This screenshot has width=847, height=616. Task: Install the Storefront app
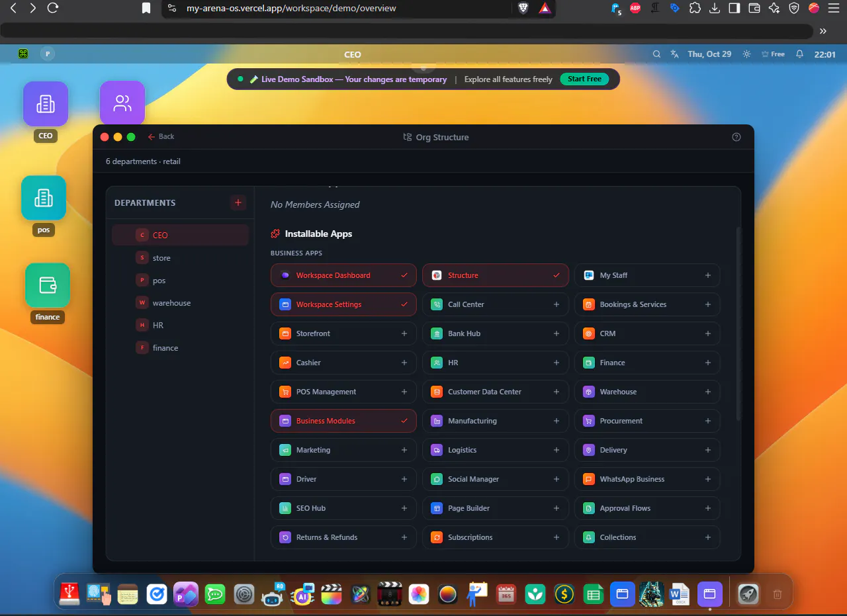coord(343,333)
